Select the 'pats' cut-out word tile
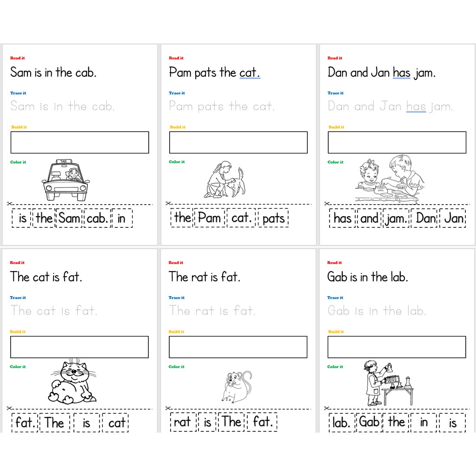Viewport: 476px width, 476px height. (273, 218)
